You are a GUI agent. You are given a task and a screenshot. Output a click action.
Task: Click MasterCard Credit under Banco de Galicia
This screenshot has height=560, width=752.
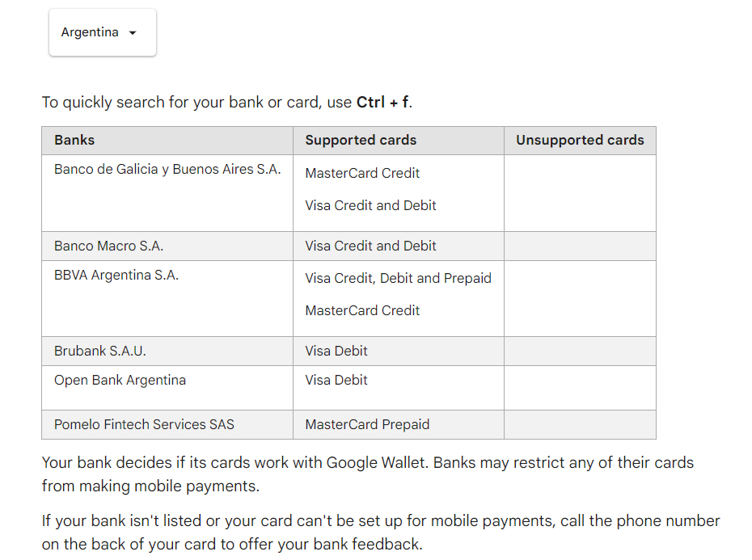click(362, 173)
